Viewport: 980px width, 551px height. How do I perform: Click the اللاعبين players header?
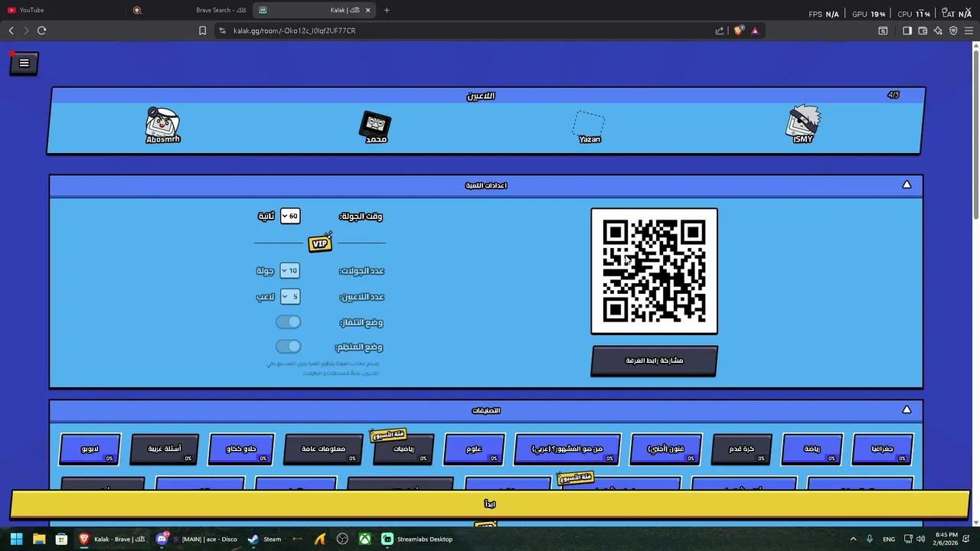pyautogui.click(x=481, y=96)
